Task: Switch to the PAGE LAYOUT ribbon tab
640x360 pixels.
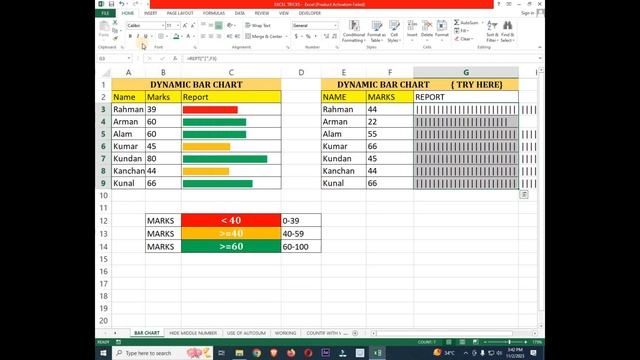Action: pyautogui.click(x=180, y=13)
